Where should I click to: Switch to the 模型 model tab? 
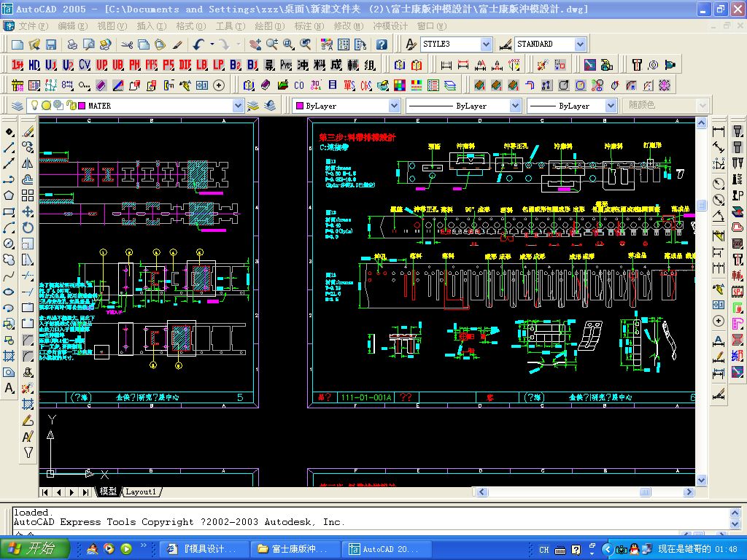click(x=108, y=491)
